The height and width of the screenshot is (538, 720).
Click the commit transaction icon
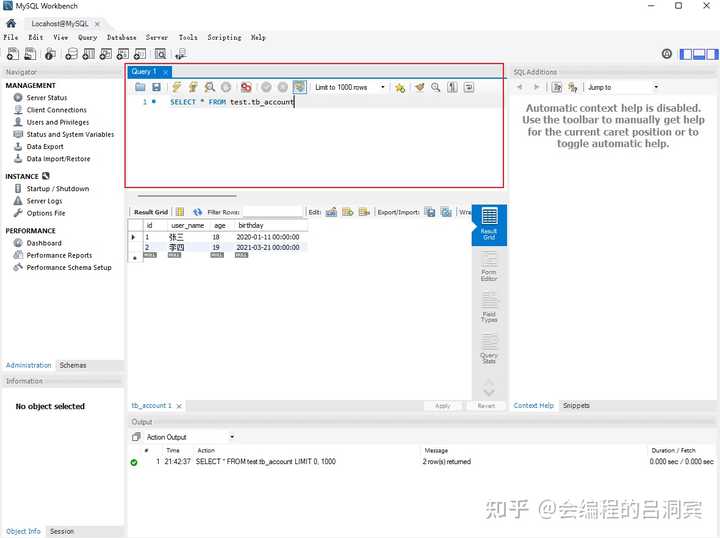266,87
